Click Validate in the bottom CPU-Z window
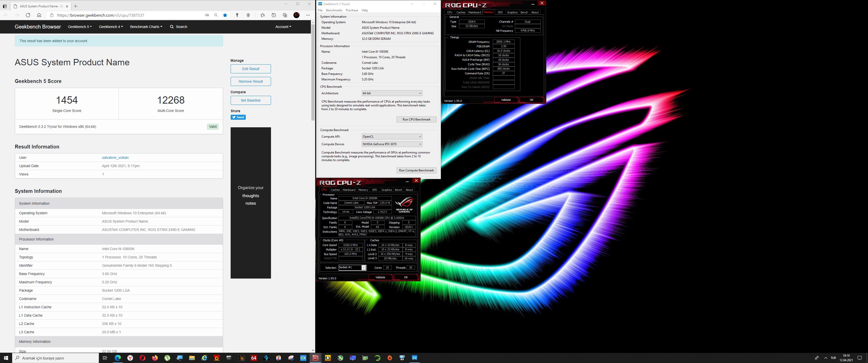868x363 pixels. click(x=380, y=278)
